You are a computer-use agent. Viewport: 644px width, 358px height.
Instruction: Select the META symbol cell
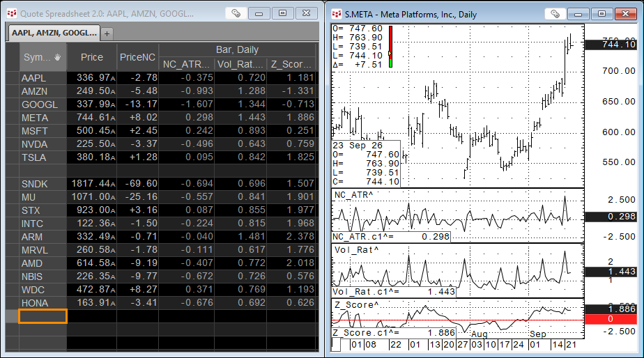43,118
